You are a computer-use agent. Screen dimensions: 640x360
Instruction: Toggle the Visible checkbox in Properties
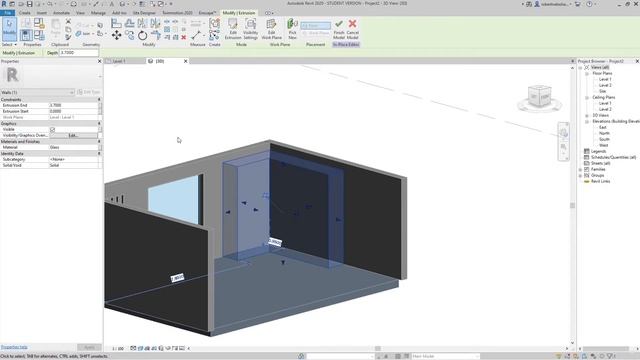pyautogui.click(x=52, y=129)
